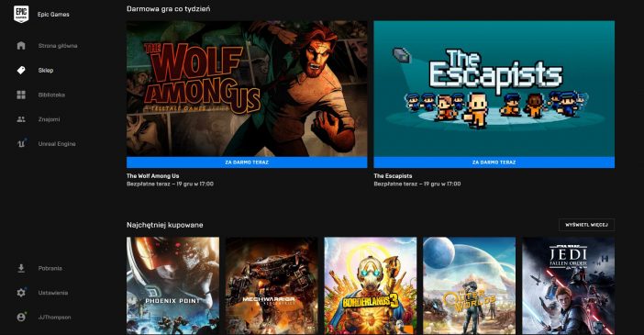
Task: Open Ustawienia settings label
Action: click(x=53, y=293)
